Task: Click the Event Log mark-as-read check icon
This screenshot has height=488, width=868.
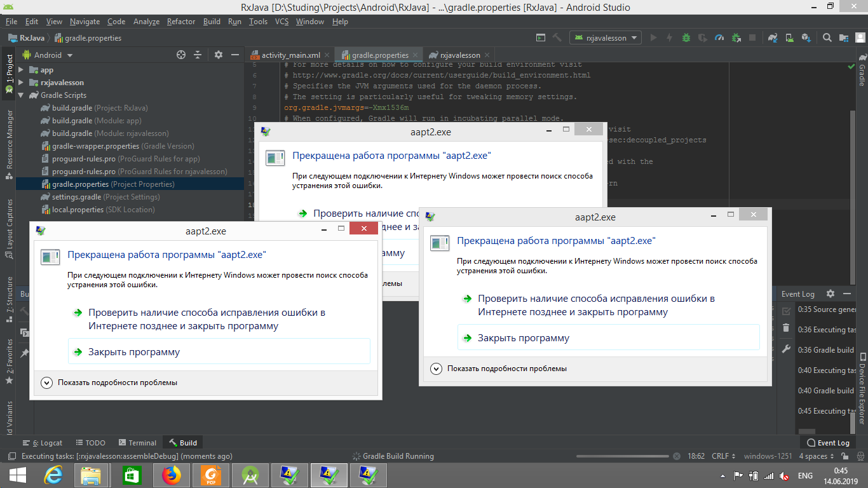Action: click(786, 310)
